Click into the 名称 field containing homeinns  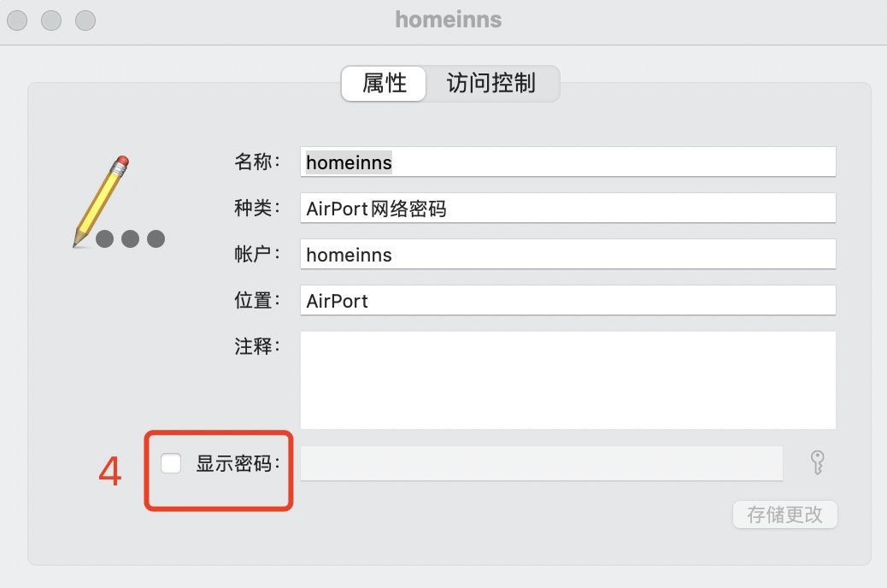567,162
